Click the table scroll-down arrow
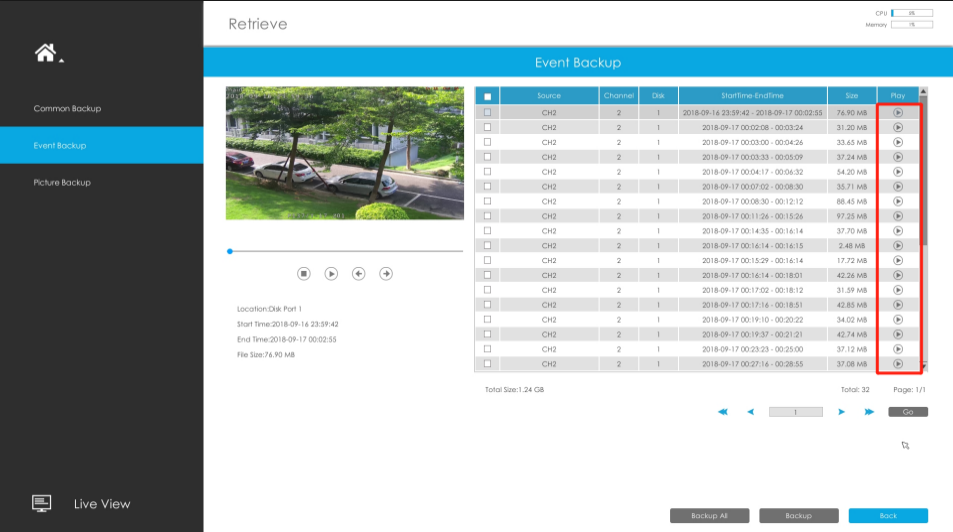 pos(924,366)
